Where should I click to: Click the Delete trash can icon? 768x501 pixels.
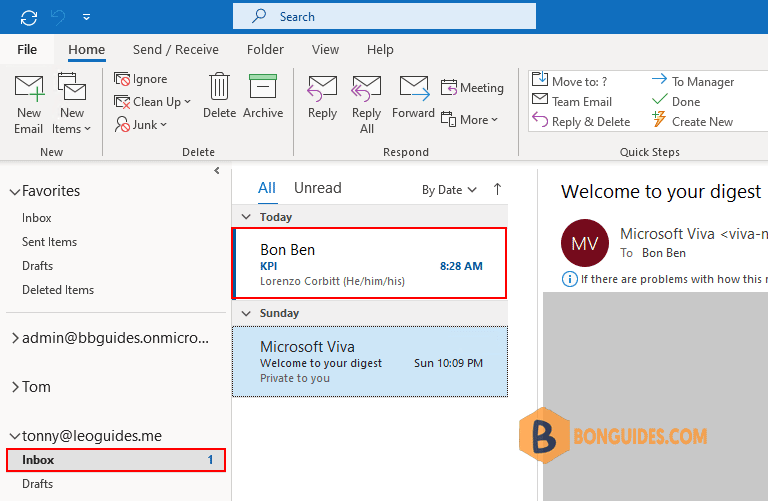click(219, 86)
